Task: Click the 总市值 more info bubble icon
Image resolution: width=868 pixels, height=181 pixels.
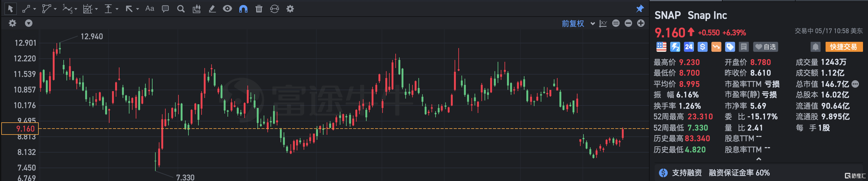Action: tap(855, 84)
